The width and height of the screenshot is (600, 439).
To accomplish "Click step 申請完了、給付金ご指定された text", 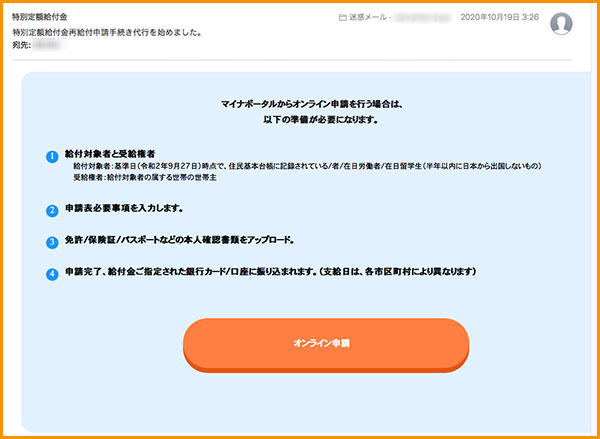I will point(271,272).
